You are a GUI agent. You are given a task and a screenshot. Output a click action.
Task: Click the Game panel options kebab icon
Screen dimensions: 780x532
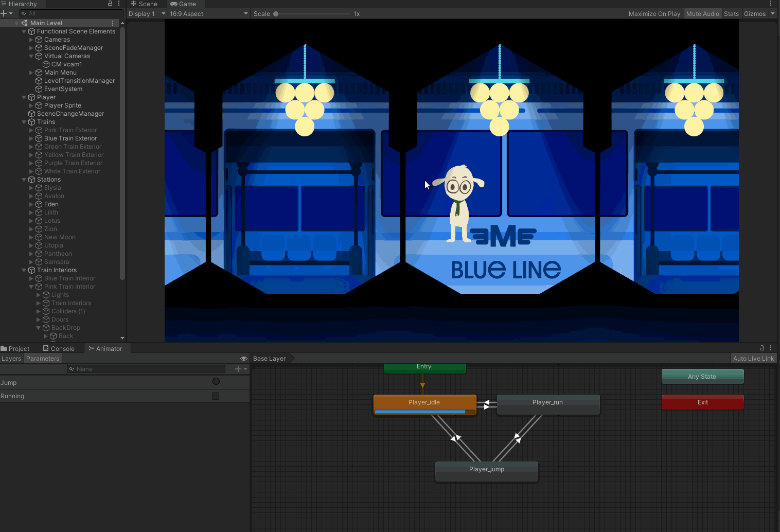pos(771,4)
